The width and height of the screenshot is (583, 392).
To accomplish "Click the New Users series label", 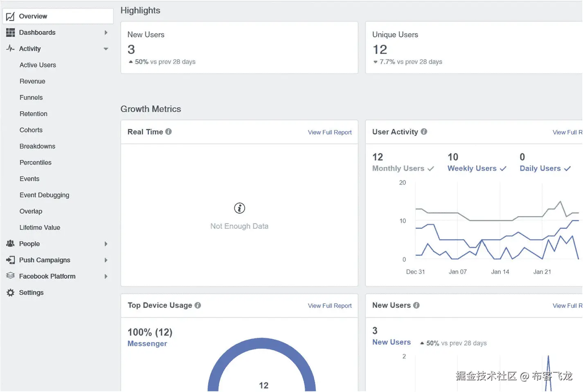I will 392,342.
